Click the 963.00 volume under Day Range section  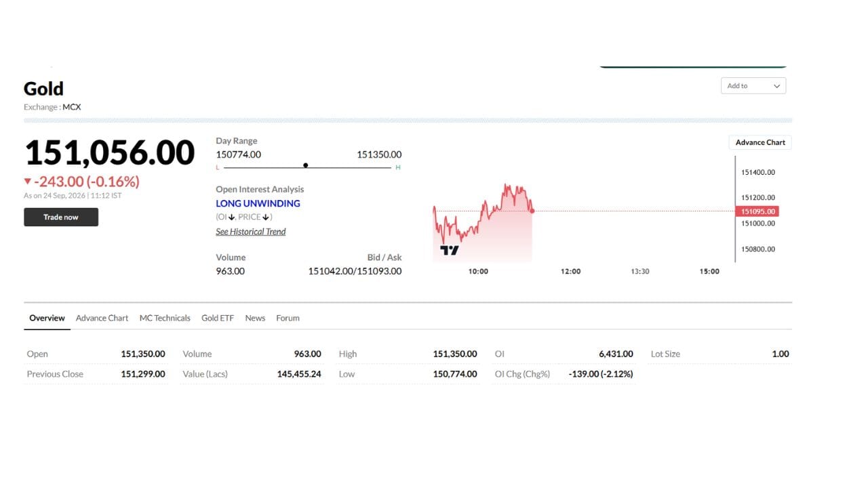231,271
